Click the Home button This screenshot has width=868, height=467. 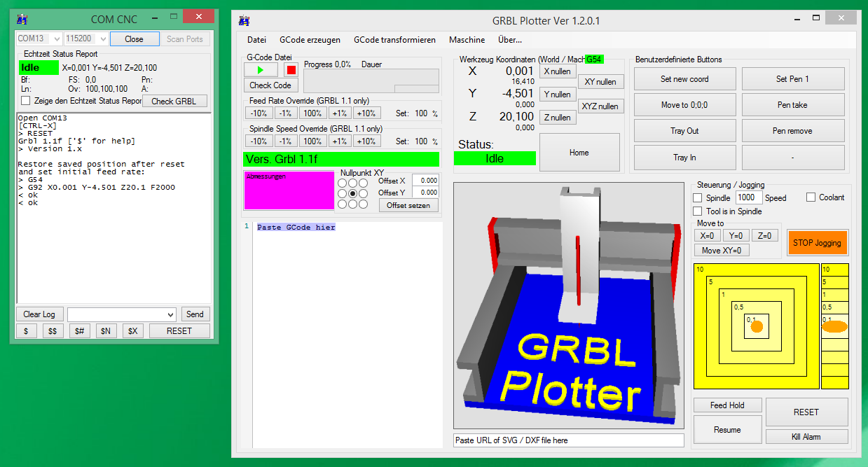pos(579,152)
